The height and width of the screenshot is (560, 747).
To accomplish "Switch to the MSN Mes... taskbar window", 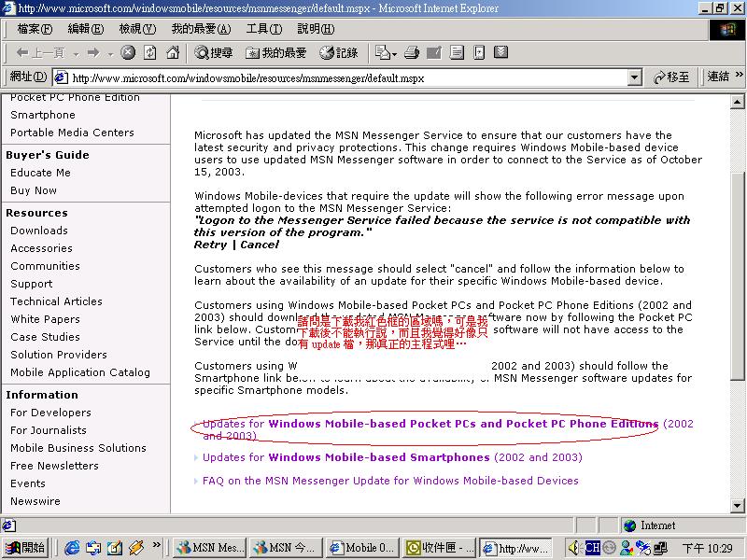I will [x=208, y=548].
